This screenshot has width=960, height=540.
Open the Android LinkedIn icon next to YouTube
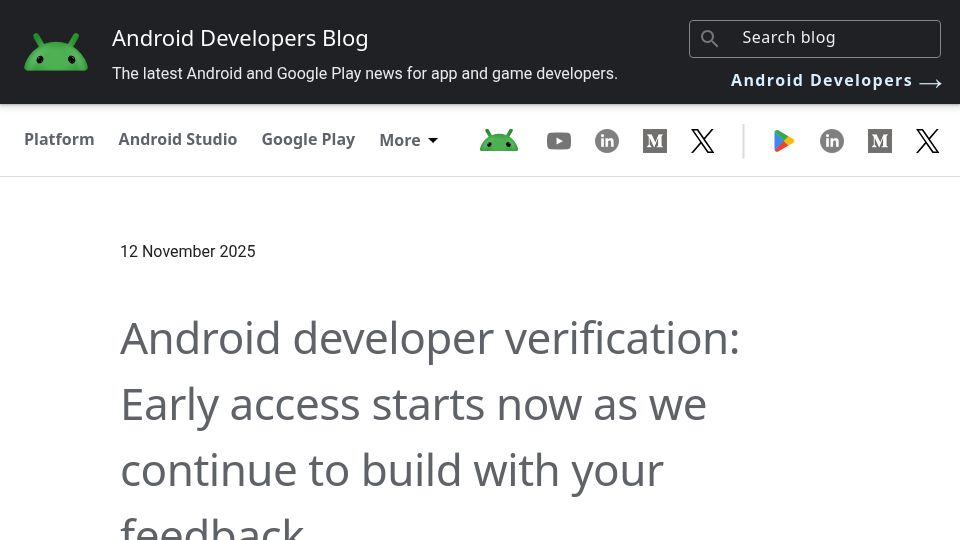coord(607,141)
